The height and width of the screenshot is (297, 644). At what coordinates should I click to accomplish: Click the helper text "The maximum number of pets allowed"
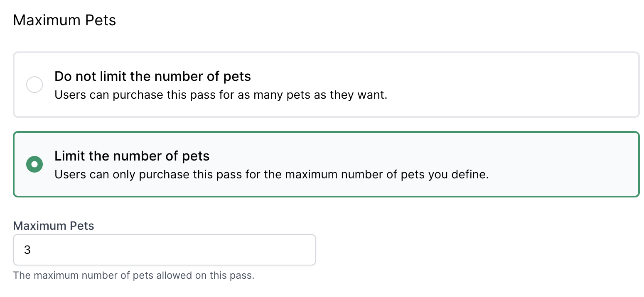[133, 275]
